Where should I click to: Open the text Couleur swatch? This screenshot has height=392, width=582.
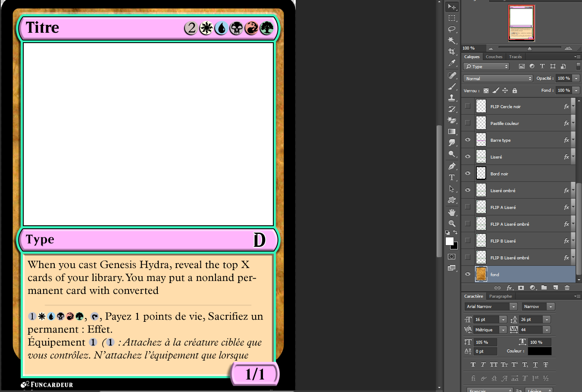point(540,351)
